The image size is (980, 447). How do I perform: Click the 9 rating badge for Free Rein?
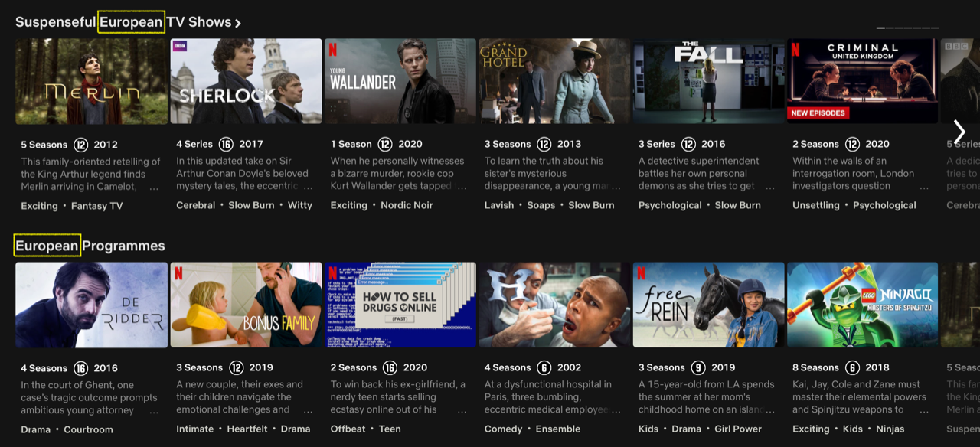coord(698,368)
